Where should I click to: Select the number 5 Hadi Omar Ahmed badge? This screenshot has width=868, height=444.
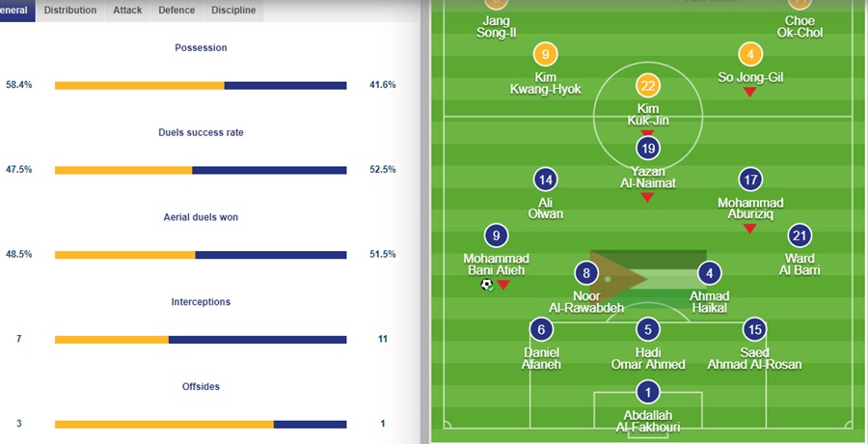click(647, 329)
